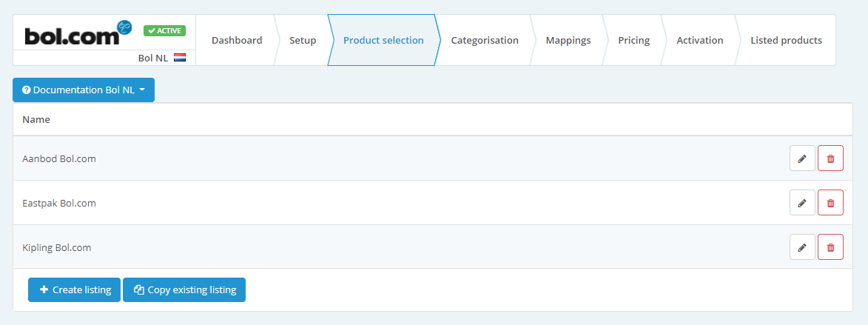Edit the Aanbod Bol.com listing pencil icon

pyautogui.click(x=802, y=158)
